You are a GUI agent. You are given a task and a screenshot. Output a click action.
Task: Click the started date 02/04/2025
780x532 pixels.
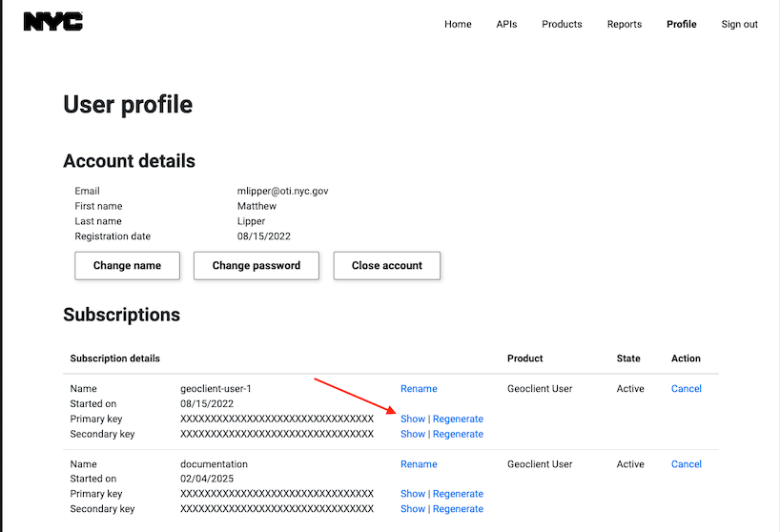(x=207, y=479)
